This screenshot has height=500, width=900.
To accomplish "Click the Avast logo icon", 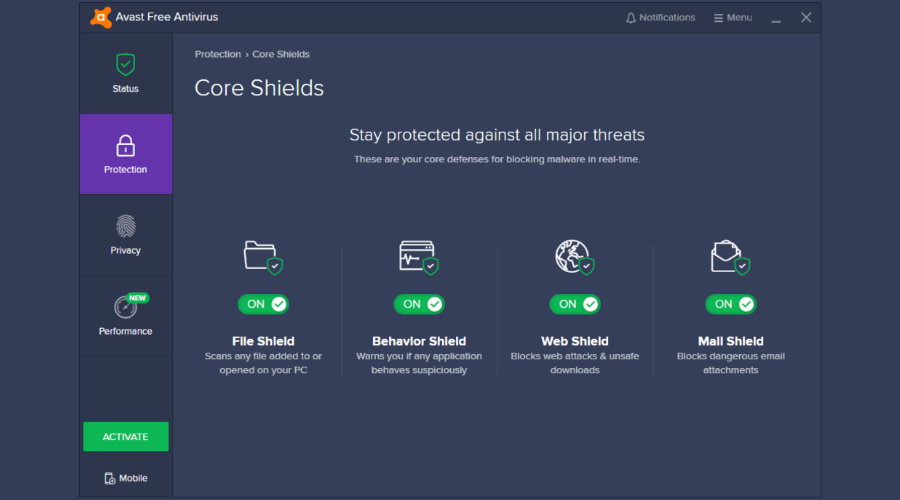I will tap(101, 17).
